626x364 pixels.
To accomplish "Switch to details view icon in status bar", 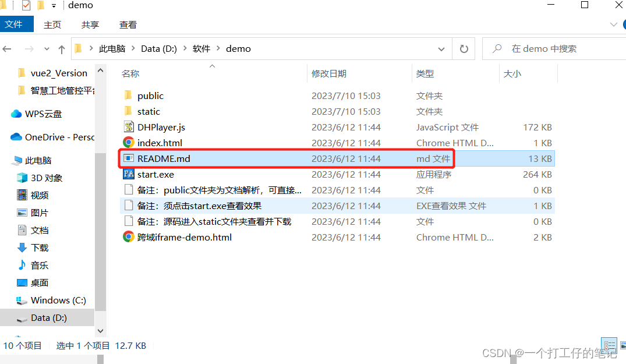I will [x=609, y=345].
